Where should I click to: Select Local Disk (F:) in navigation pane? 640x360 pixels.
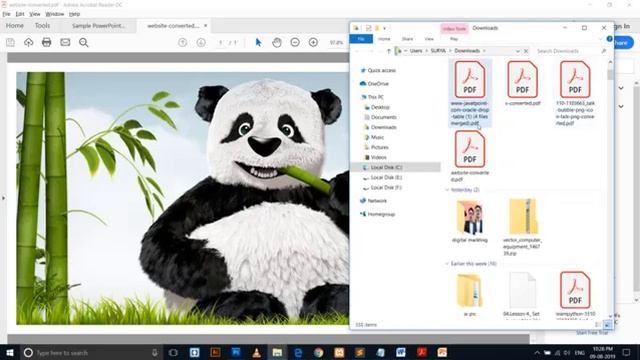(386, 187)
